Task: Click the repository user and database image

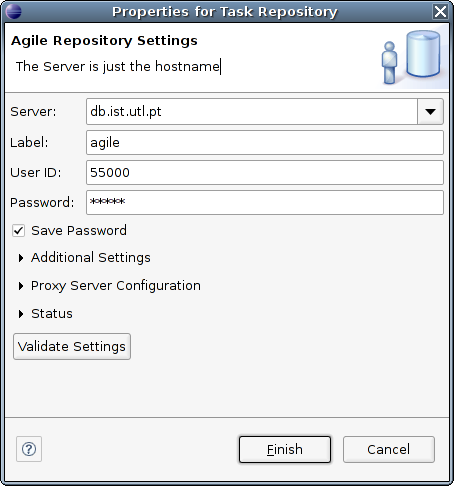Action: click(412, 57)
